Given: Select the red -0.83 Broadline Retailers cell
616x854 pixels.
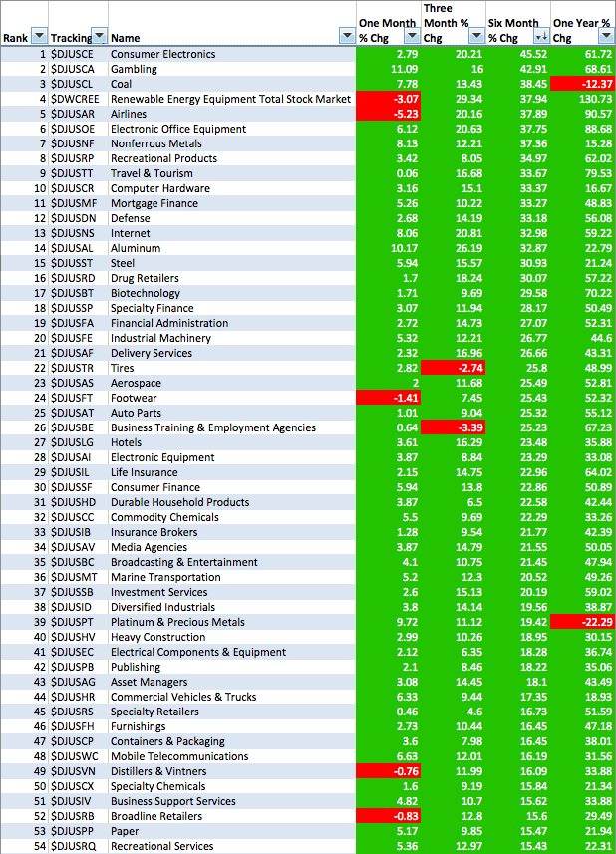Looking at the screenshot, I should (389, 816).
